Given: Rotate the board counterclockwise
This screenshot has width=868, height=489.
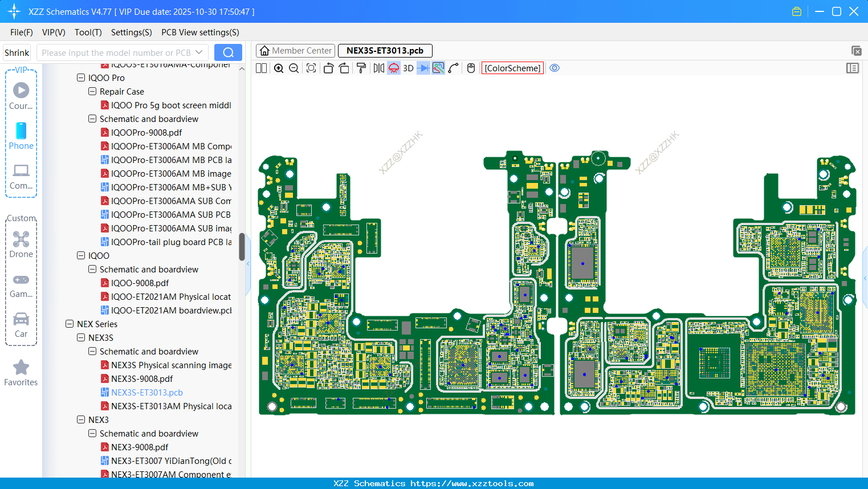Looking at the screenshot, I should tap(328, 68).
